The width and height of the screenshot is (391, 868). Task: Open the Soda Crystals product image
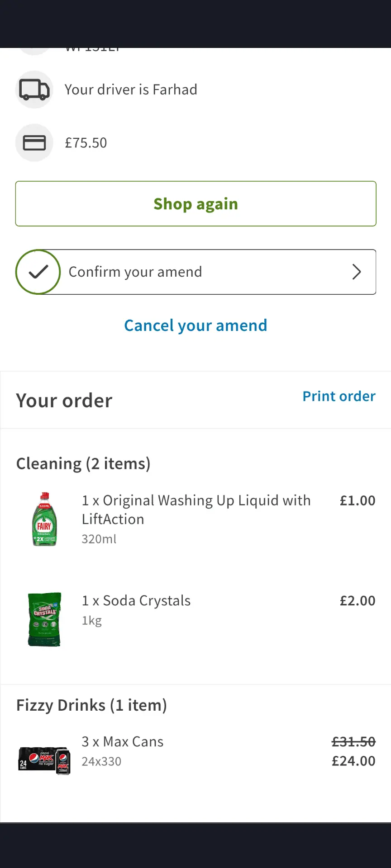coord(44,619)
